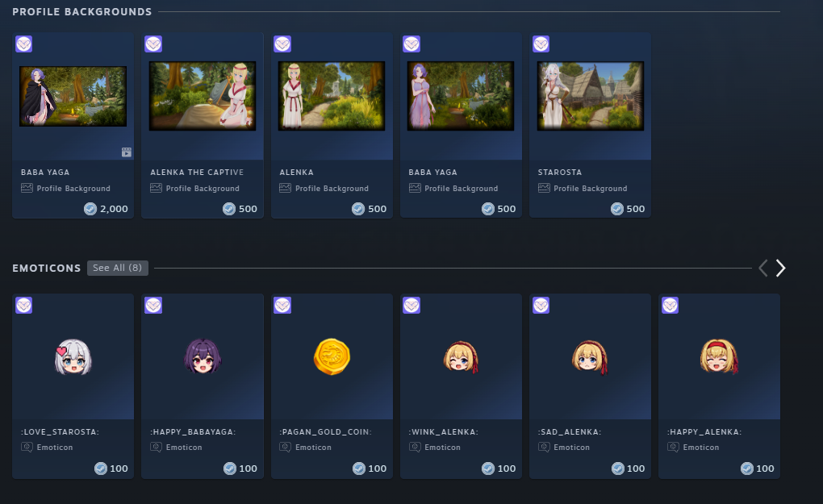The width and height of the screenshot is (823, 504).
Task: Click the STAROSTA title text
Action: pos(559,172)
